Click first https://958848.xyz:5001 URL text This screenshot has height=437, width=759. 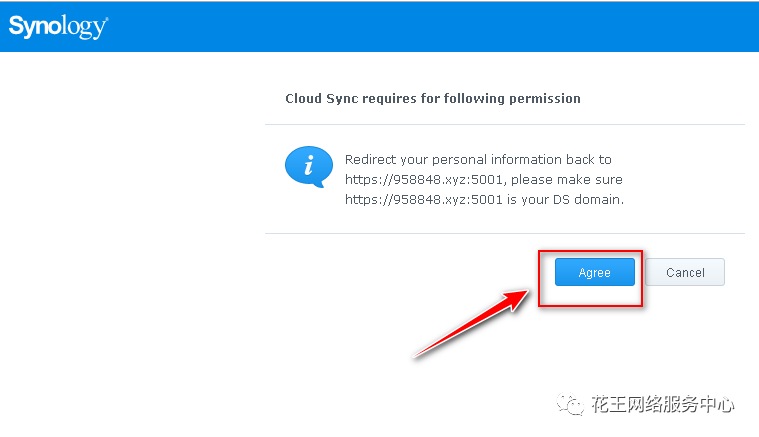tap(424, 180)
